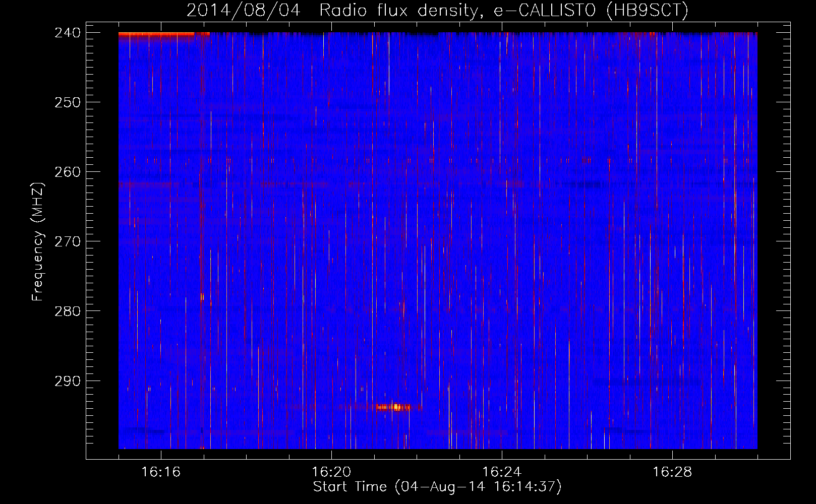The width and height of the screenshot is (816, 504).
Task: Click the 'Start Time (04-Aug-14 16:14:37)' axis label
Action: (x=437, y=487)
